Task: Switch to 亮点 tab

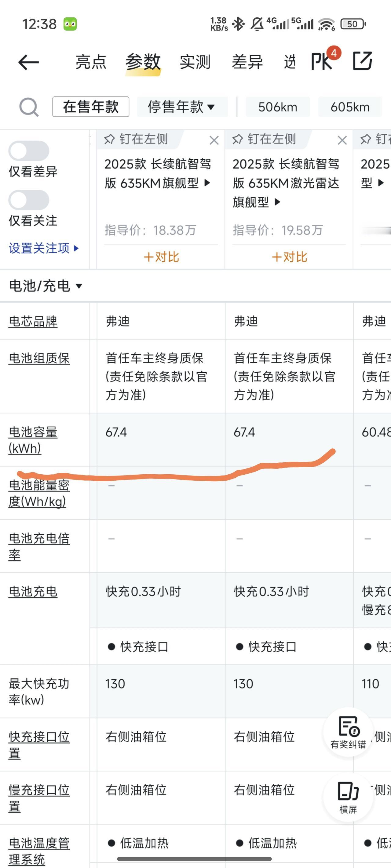Action: (91, 62)
